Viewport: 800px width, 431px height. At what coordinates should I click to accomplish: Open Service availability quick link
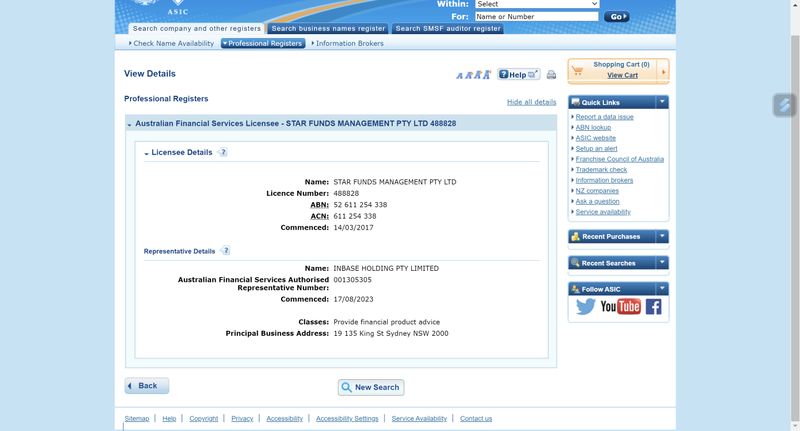point(603,212)
